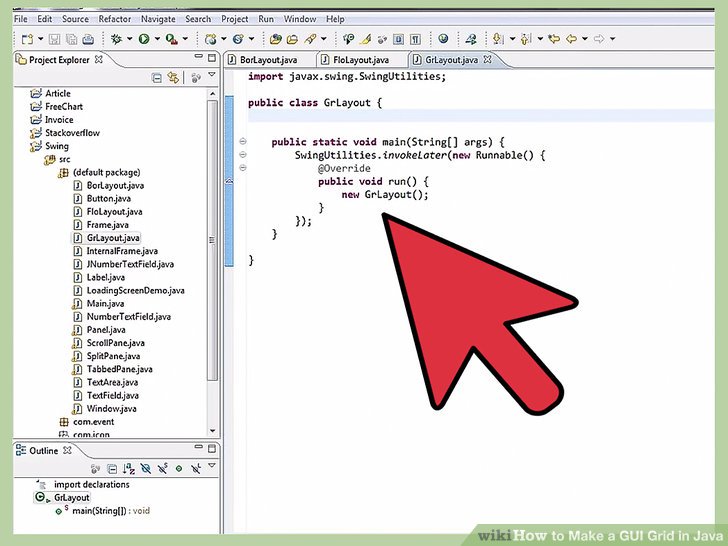
Task: Toggle Hide Fields icon in Outline
Action: (146, 468)
